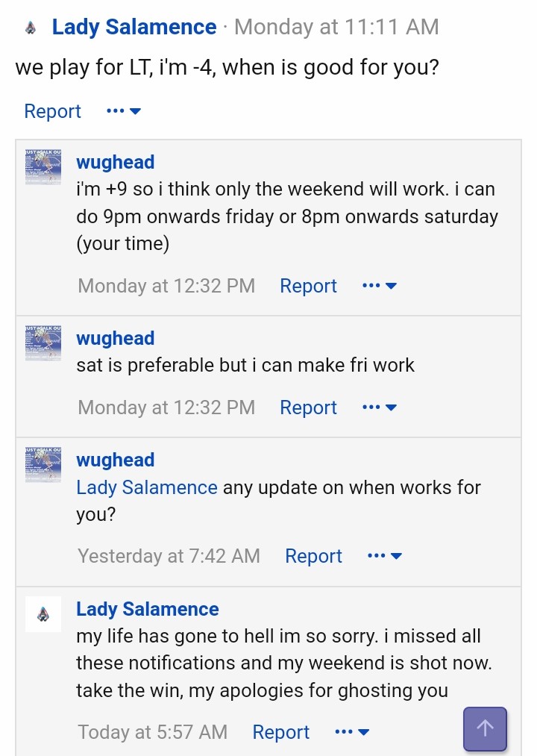Viewport: 537px width, 756px height.
Task: Report wughead's 'any update' reply
Action: point(313,556)
